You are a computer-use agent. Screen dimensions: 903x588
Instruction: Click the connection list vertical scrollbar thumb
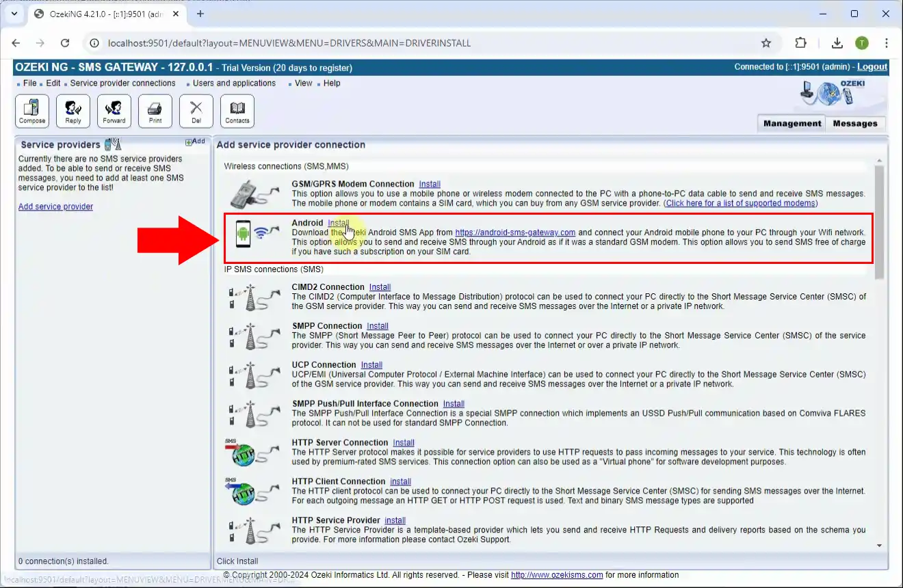coord(880,222)
